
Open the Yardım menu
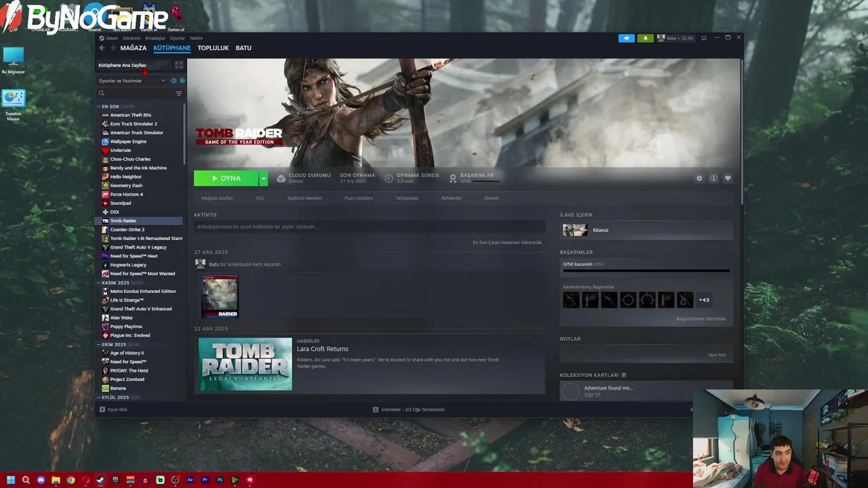tap(196, 38)
